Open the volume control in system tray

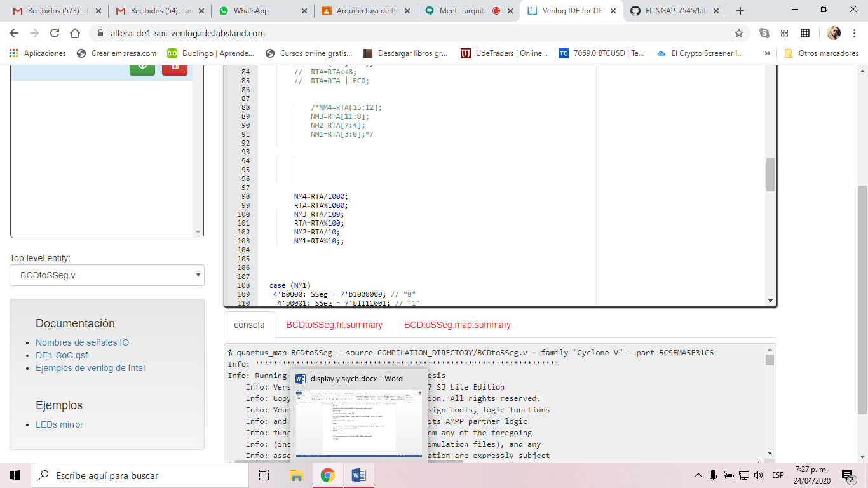pyautogui.click(x=759, y=475)
